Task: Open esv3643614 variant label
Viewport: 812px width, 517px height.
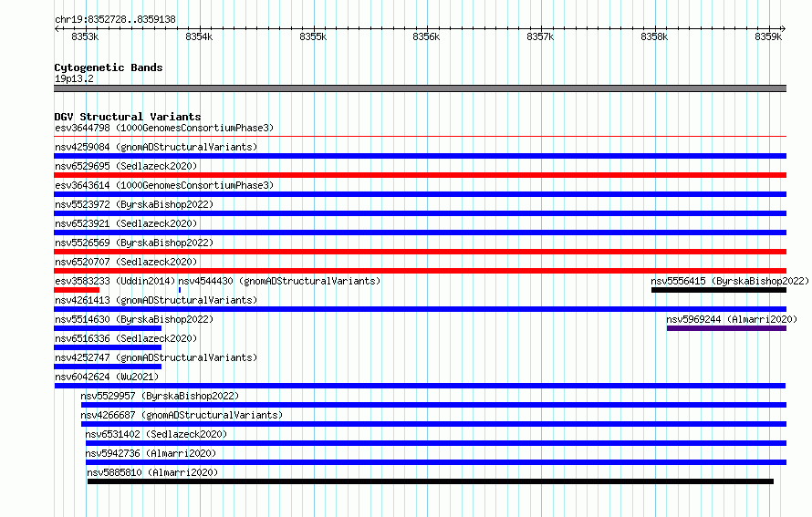Action: (x=164, y=185)
